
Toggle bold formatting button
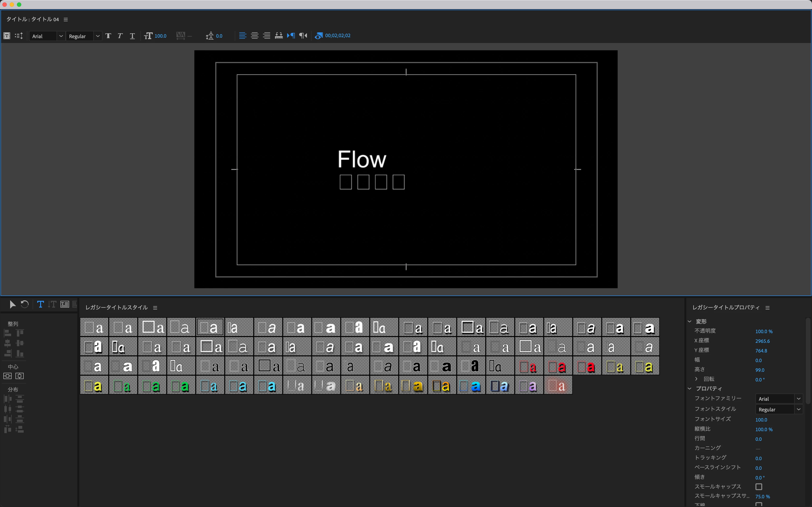[108, 36]
